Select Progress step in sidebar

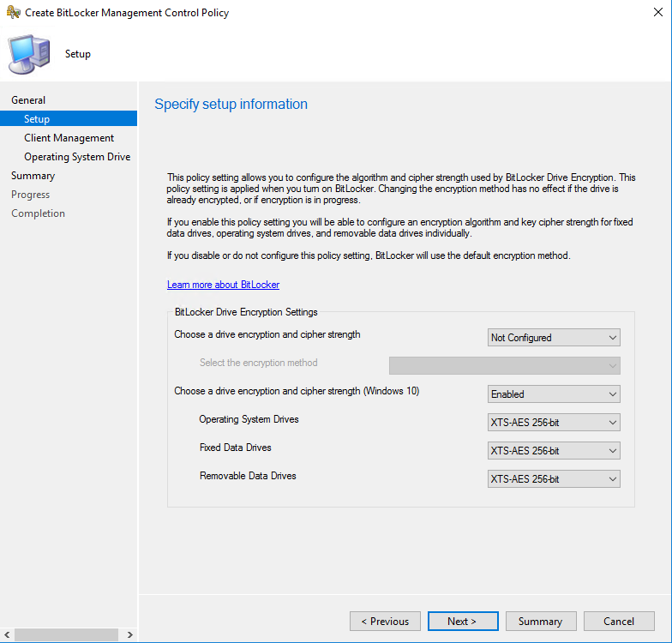[x=31, y=194]
